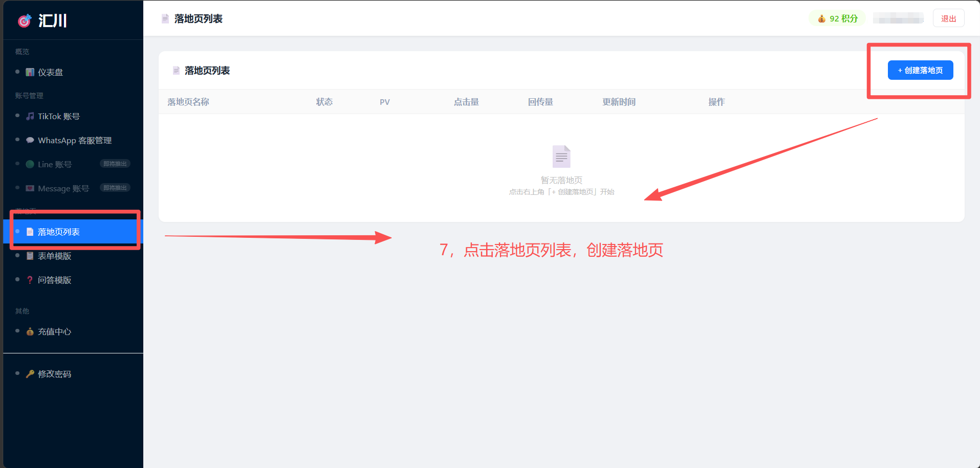Click the money bag icon beside 92 积分
The width and height of the screenshot is (980, 468).
pos(821,18)
